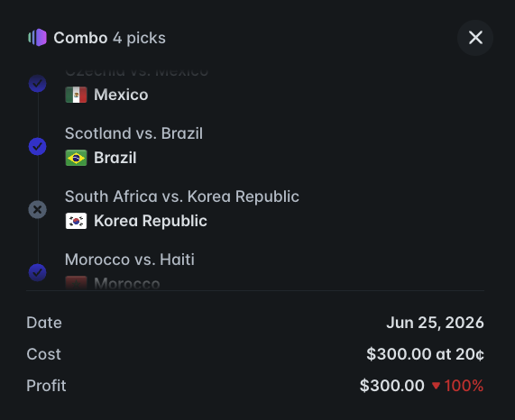Click the checkmark beside Scotland vs. Brazil
Screen dimensions: 515x420
(38, 146)
